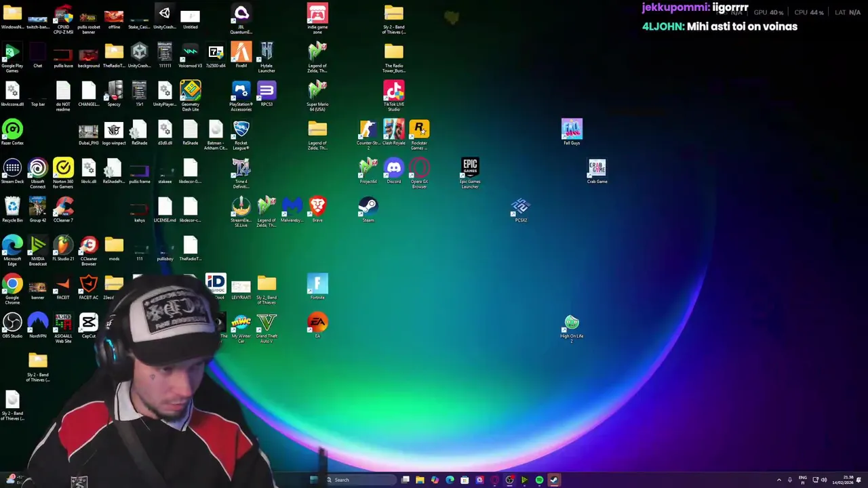Image resolution: width=868 pixels, height=488 pixels.
Task: Open the Stream Deck shortcut
Action: pyautogui.click(x=12, y=171)
